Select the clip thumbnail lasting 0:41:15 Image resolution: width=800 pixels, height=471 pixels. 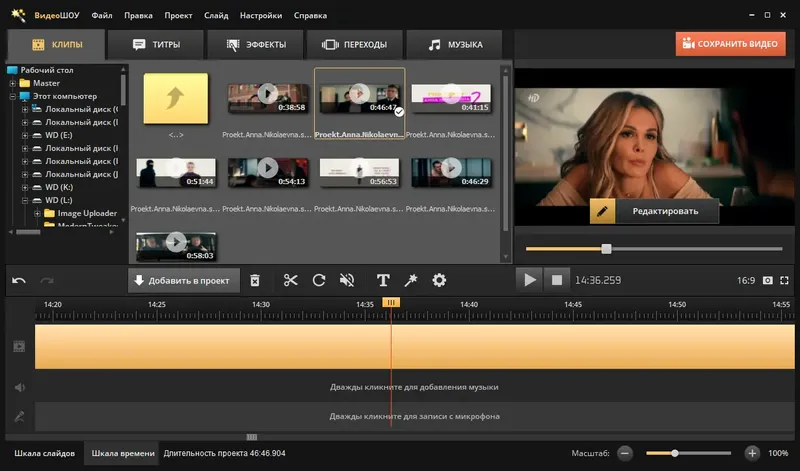pyautogui.click(x=451, y=98)
